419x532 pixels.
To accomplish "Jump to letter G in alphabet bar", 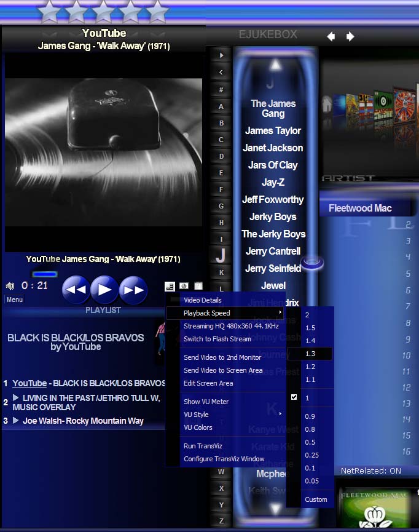I will click(x=221, y=206).
